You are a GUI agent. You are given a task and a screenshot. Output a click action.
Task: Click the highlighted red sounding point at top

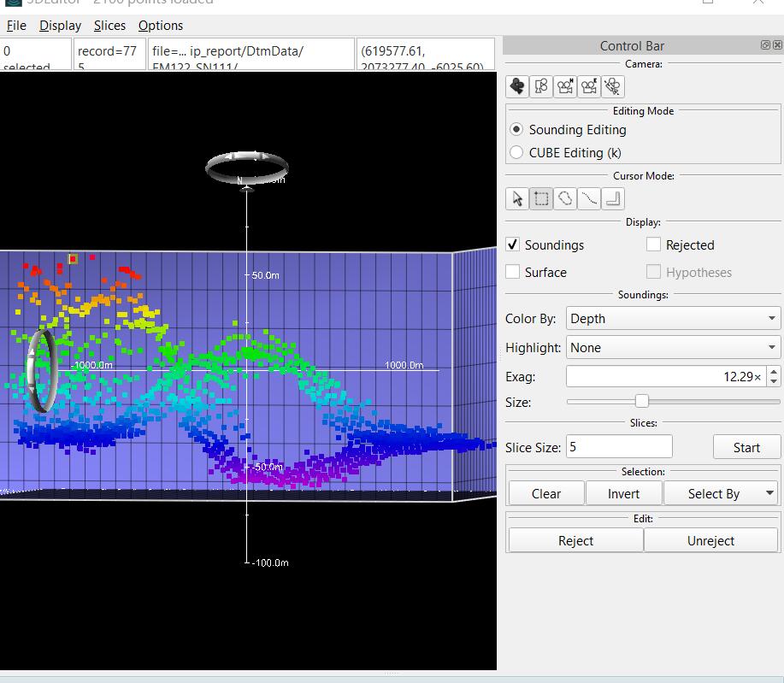tap(73, 258)
